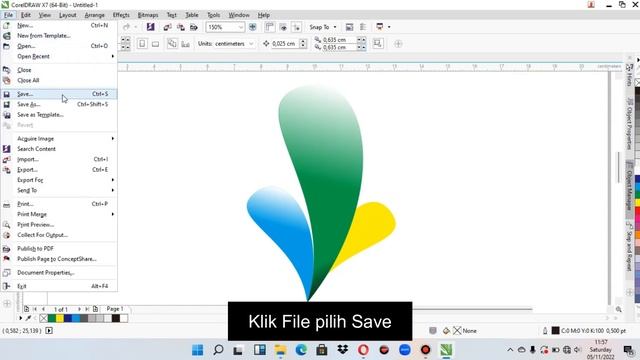Open the Bitmaps menu

pos(148,15)
